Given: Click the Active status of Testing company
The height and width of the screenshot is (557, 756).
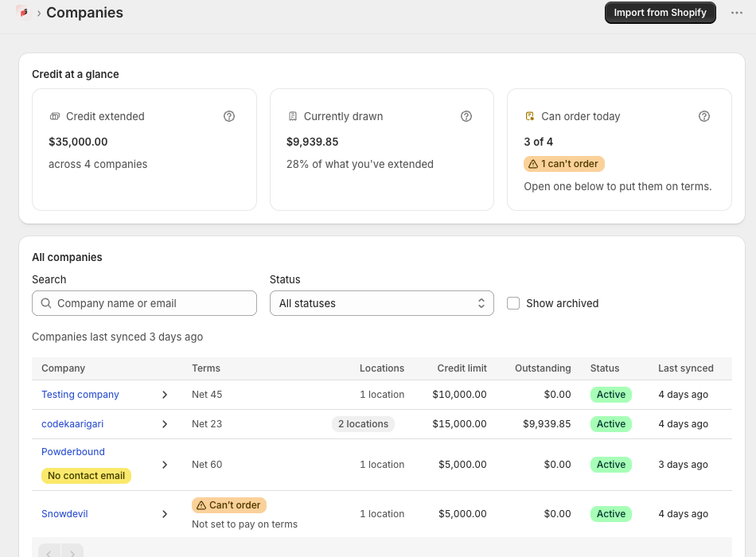Looking at the screenshot, I should [x=611, y=395].
